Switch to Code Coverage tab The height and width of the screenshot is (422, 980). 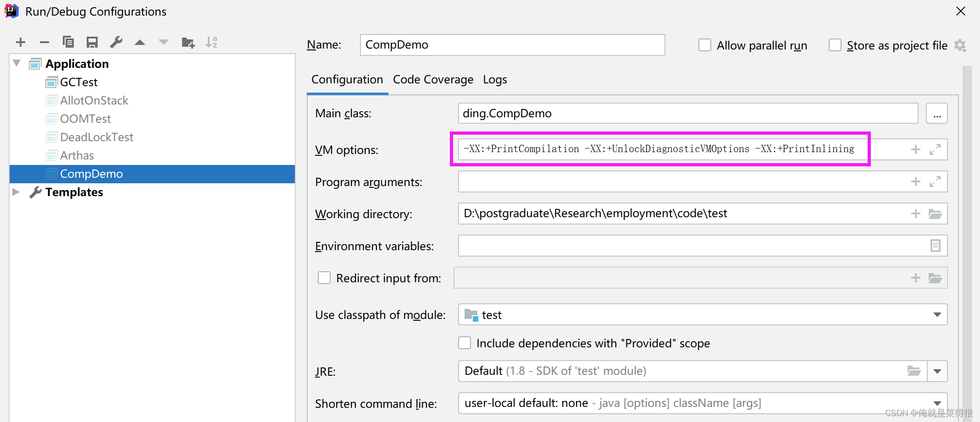pos(433,80)
